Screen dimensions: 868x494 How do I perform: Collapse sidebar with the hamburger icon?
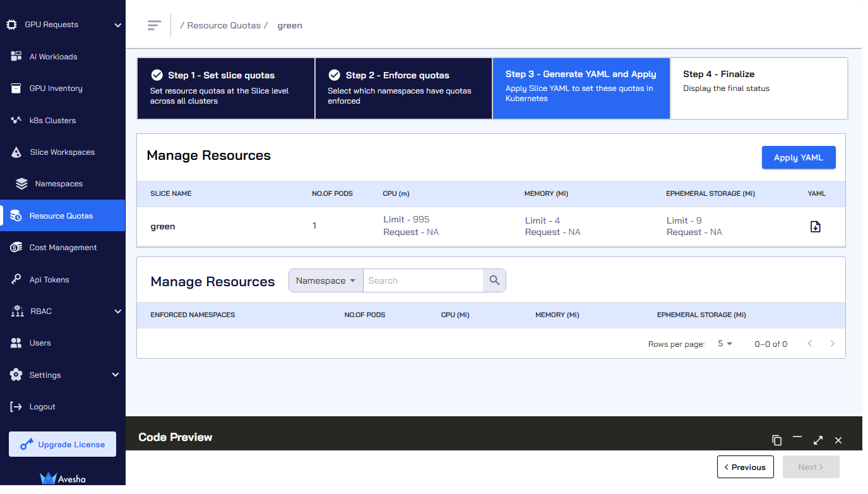154,25
